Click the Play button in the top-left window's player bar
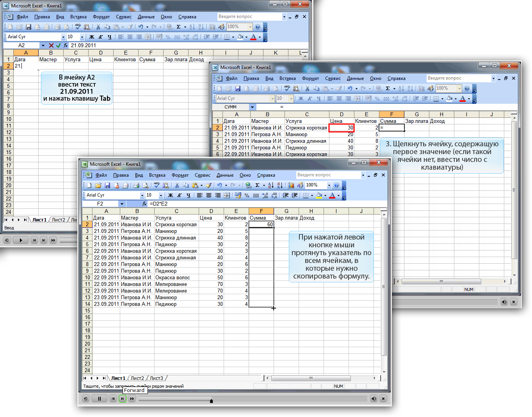This screenshot has height=417, width=532. click(21, 240)
